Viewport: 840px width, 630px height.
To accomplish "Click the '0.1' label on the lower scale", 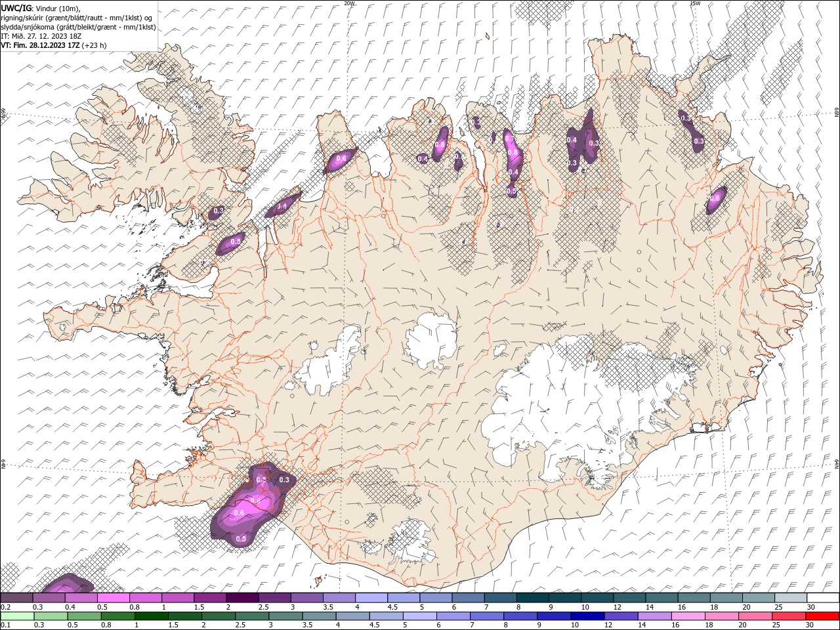I will tap(6, 625).
